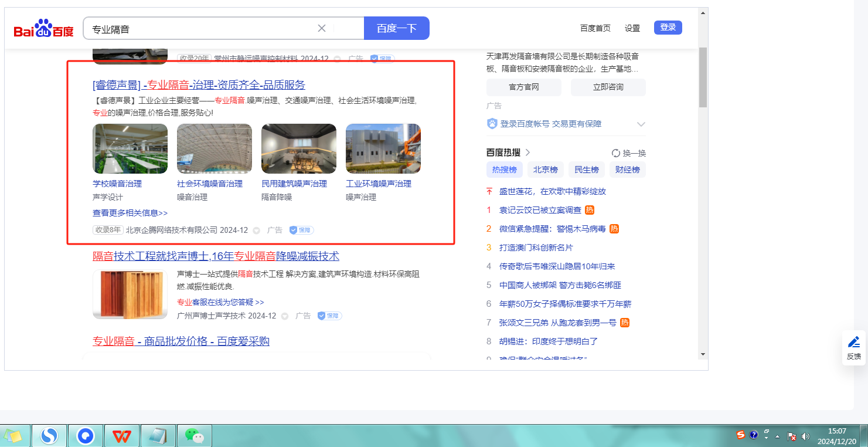Click the 学校噪音治理 thumbnail image
868x447 pixels.
(130, 148)
